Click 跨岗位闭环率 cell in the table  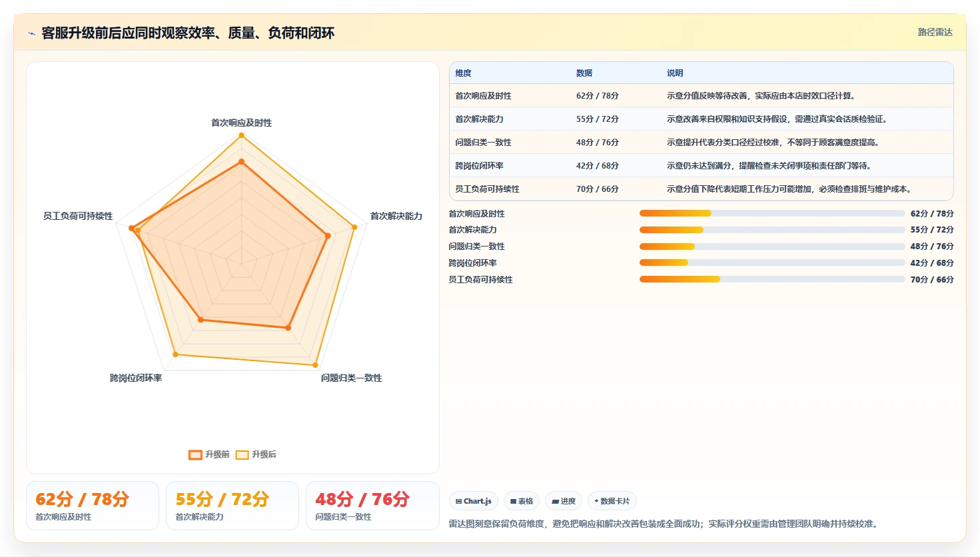pyautogui.click(x=479, y=166)
